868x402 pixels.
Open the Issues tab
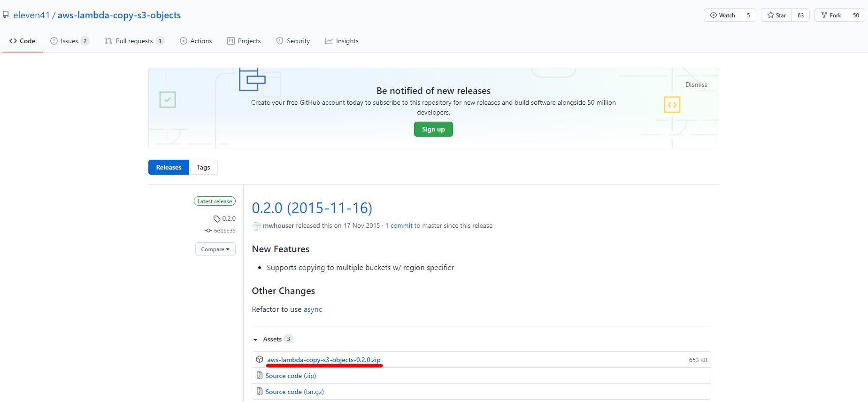tap(69, 41)
